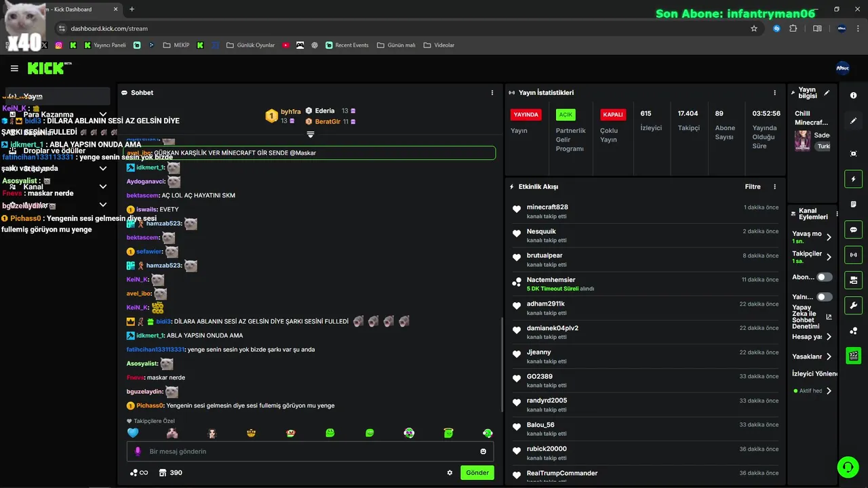Insert the sunglasses emoji emote

point(252,433)
